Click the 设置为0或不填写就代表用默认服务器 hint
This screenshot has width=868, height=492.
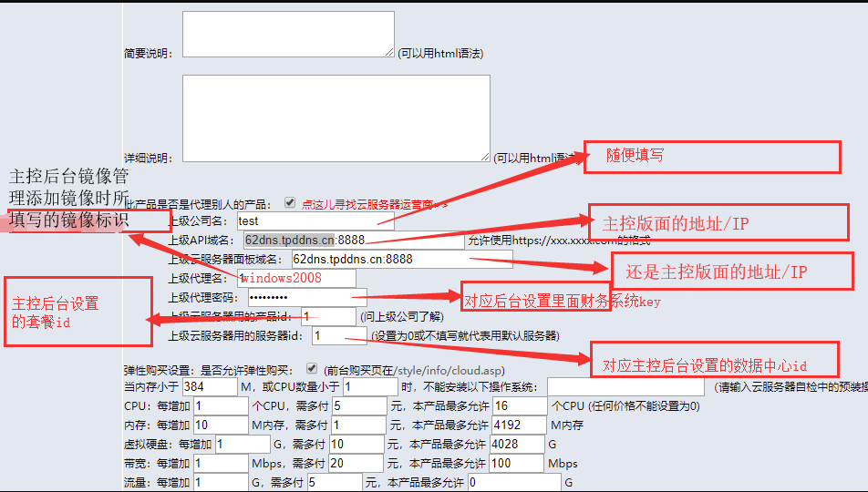tap(465, 336)
